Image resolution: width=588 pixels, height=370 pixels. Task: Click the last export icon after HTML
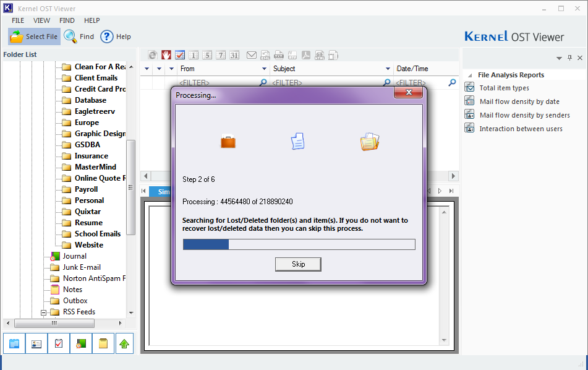click(x=333, y=55)
